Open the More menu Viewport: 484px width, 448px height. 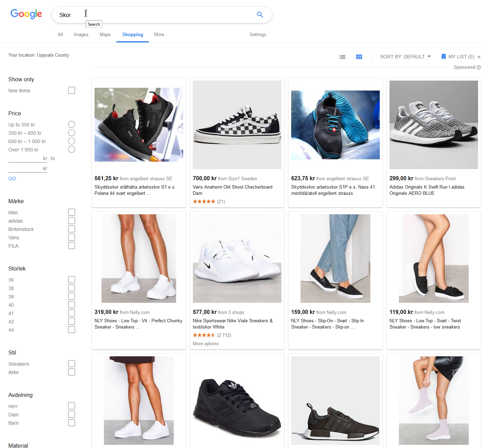(159, 34)
